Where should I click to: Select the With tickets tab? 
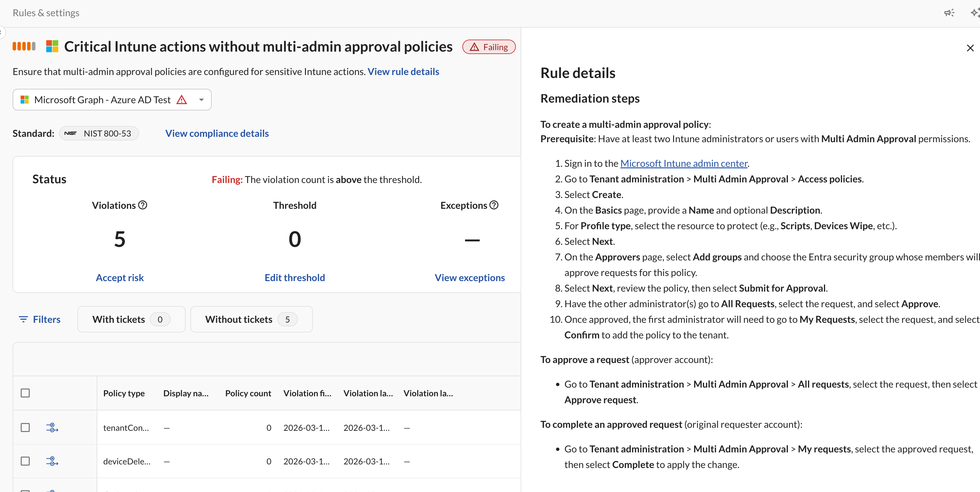(131, 319)
